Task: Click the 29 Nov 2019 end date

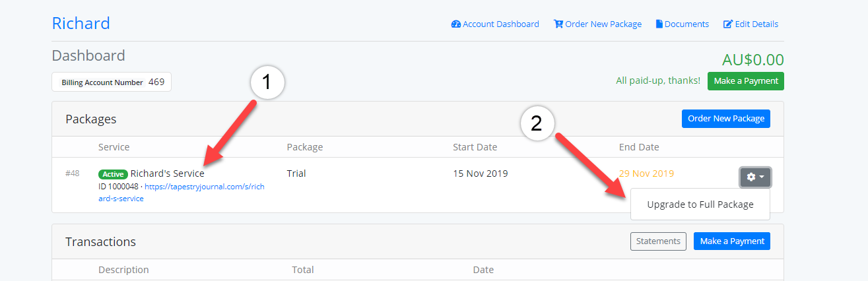Action: coord(646,173)
